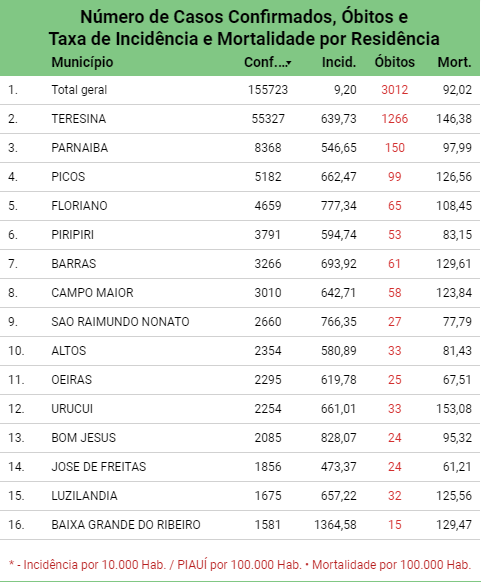Click SAO RAIMUNDO NONATO municipality

120,321
